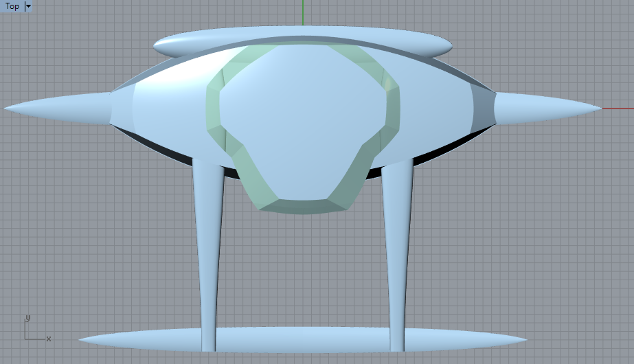Image resolution: width=634 pixels, height=364 pixels.
Task: Select the long bottom ellipsoid pontoon
Action: [x=302, y=339]
